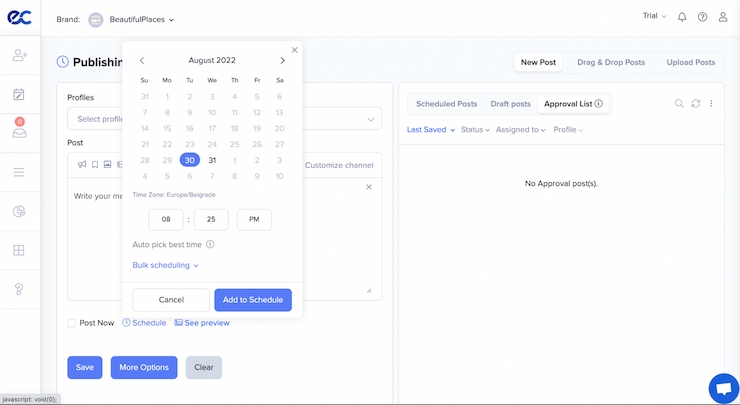
Task: Go to previous month in calendar
Action: (142, 60)
